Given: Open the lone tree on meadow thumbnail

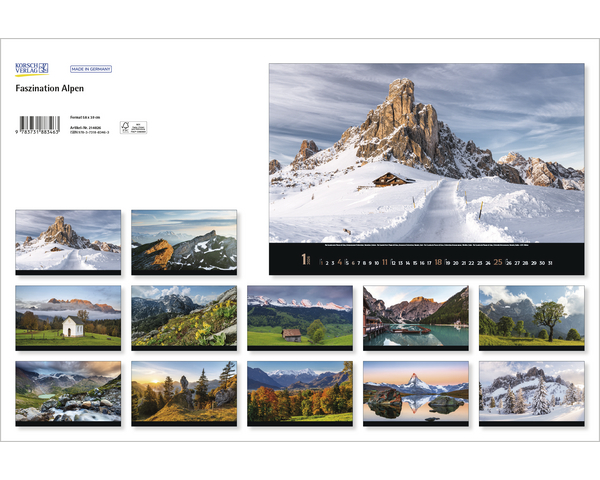Looking at the screenshot, I should pos(531,316).
